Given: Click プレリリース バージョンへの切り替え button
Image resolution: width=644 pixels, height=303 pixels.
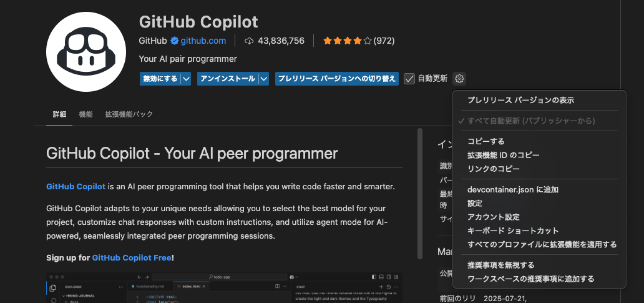Looking at the screenshot, I should 337,79.
